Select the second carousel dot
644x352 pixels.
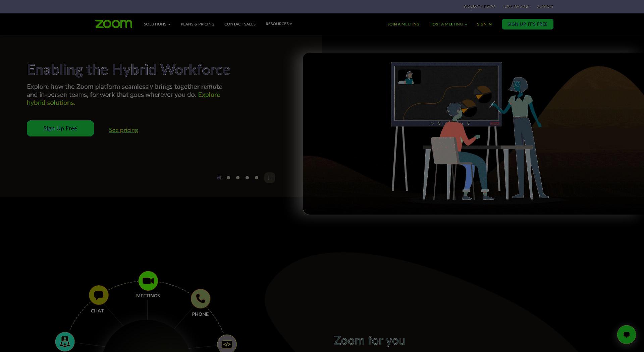click(228, 178)
